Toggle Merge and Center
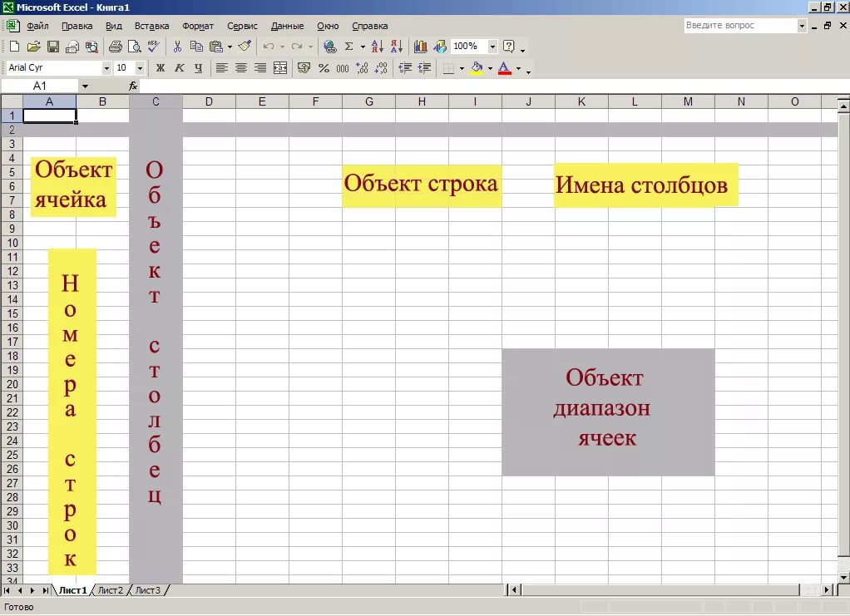The height and width of the screenshot is (616, 850). point(280,67)
